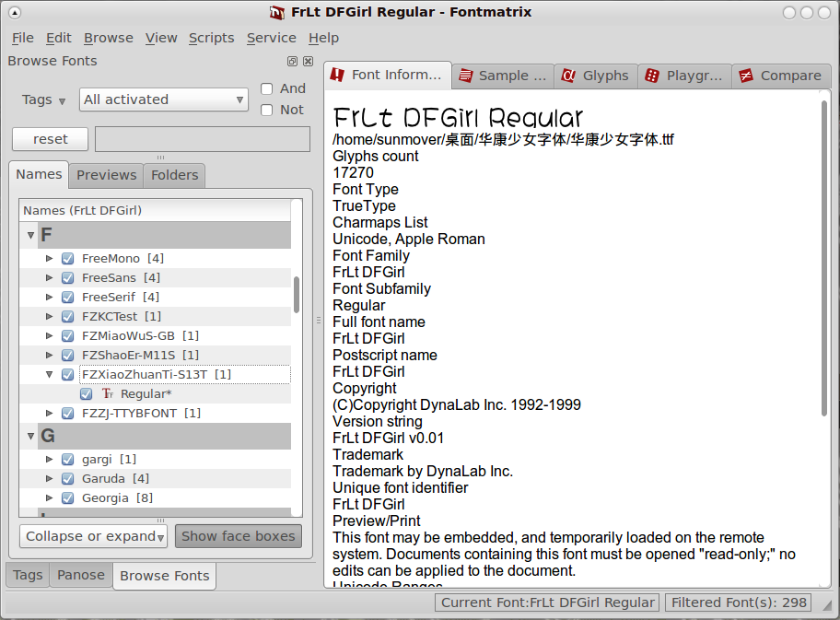This screenshot has width=840, height=620.
Task: Open the Edit menu
Action: pos(58,38)
